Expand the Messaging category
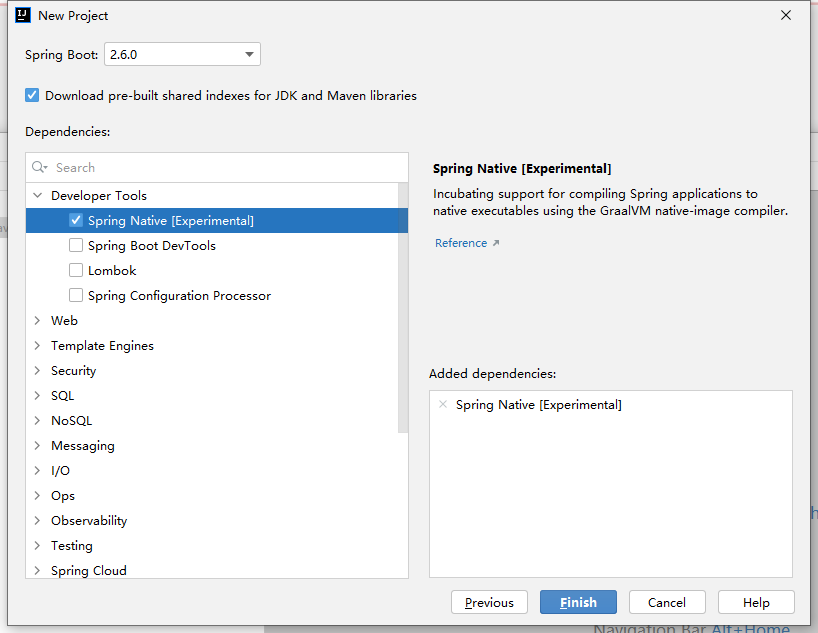Screen dimensions: 818x633 pos(37,446)
